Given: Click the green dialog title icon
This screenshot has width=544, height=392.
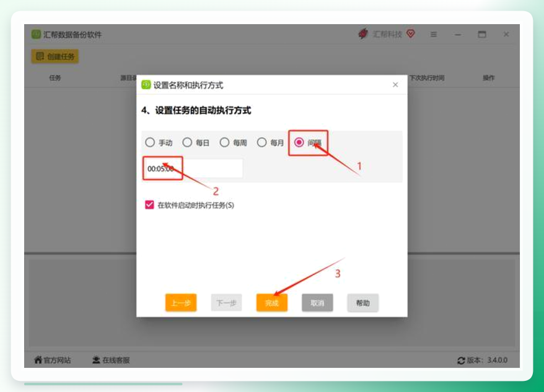Looking at the screenshot, I should (146, 85).
